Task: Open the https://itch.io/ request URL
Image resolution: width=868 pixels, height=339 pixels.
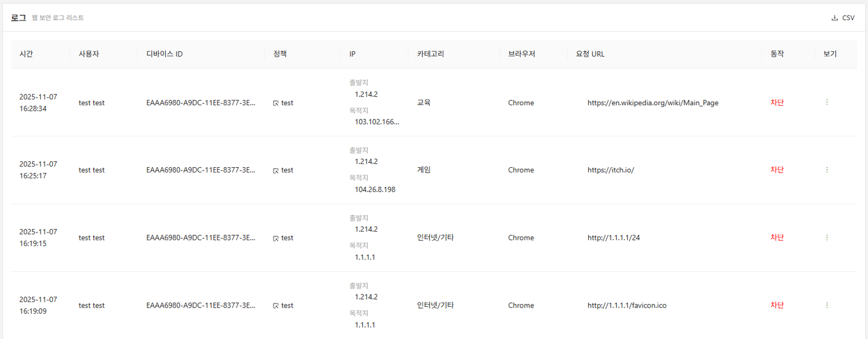Action: 610,170
